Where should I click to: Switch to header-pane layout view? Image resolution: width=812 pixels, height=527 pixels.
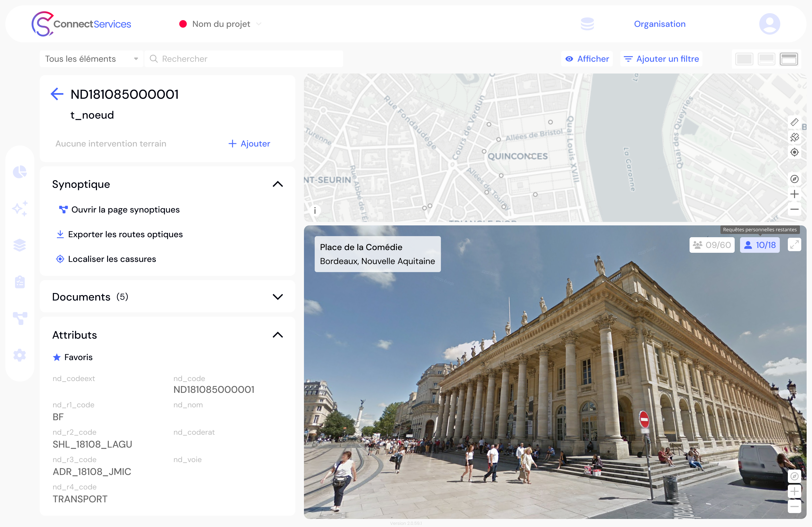(789, 59)
